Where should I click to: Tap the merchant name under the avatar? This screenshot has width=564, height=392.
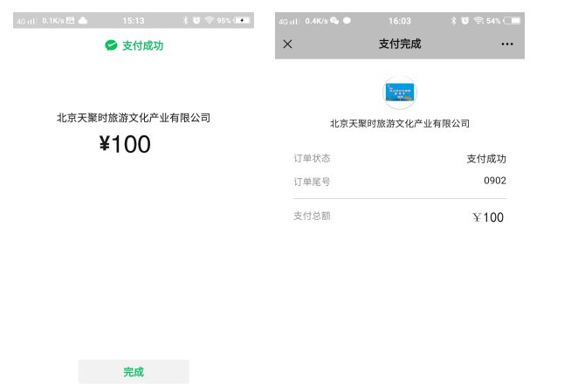400,123
